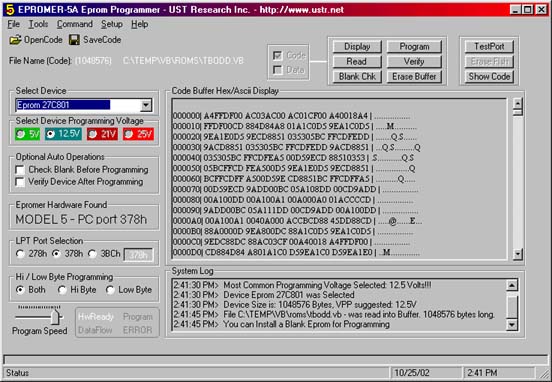The image size is (552, 382).
Task: Select LPT port 378h
Action: click(56, 254)
